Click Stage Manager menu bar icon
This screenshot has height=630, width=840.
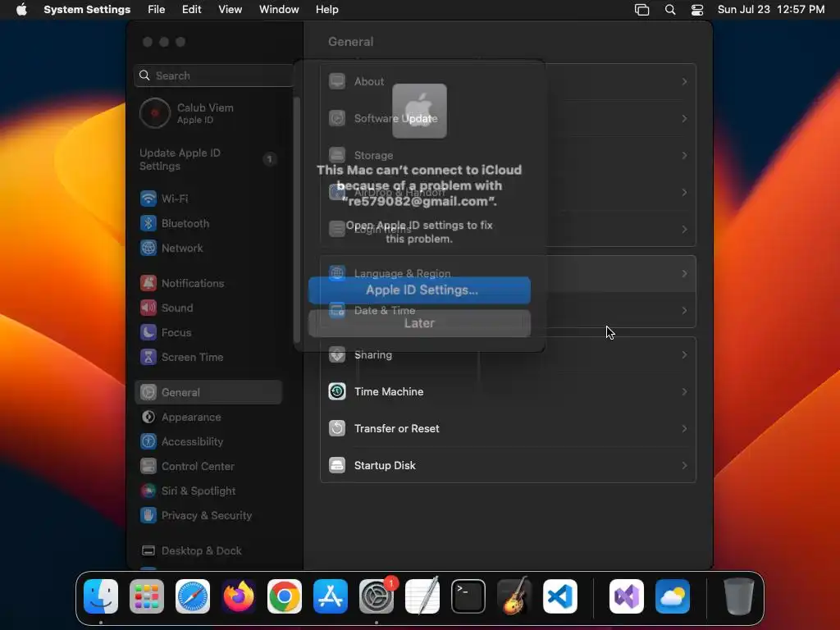[x=641, y=10]
